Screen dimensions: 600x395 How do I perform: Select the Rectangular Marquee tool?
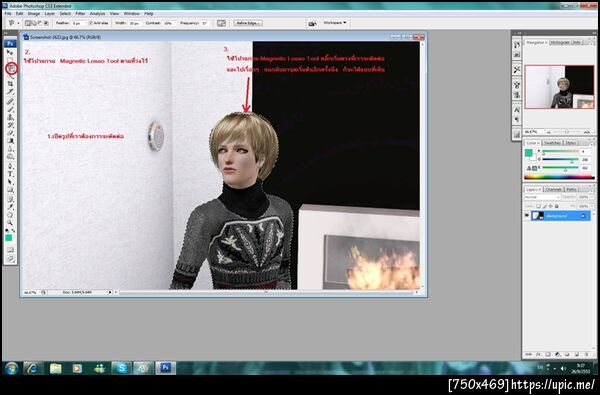(10, 60)
